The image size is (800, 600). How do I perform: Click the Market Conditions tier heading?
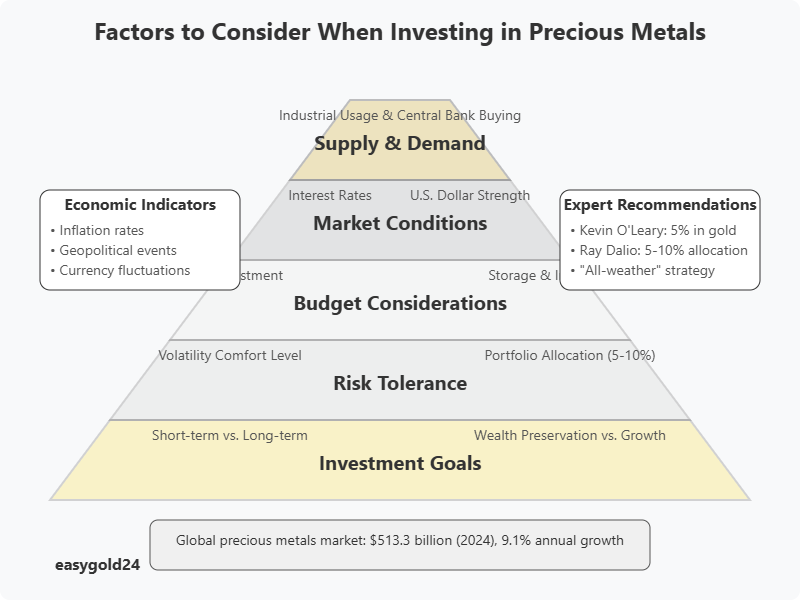400,223
